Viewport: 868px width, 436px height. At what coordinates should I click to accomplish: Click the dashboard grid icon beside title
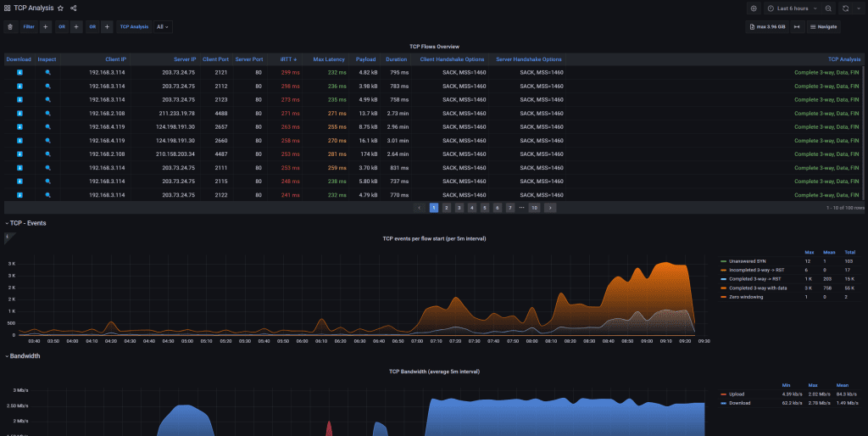[7, 8]
